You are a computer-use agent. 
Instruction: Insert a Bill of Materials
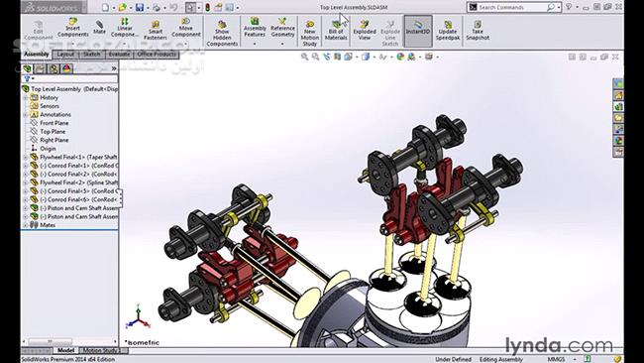coord(336,31)
